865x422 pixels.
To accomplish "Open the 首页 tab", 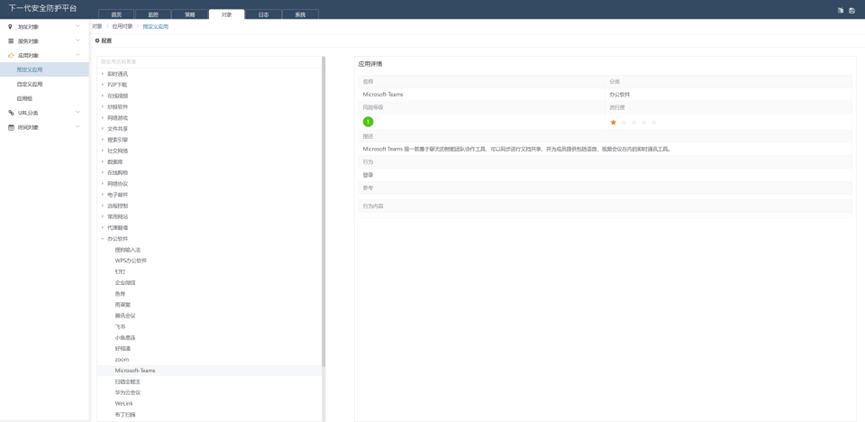I will [x=116, y=14].
